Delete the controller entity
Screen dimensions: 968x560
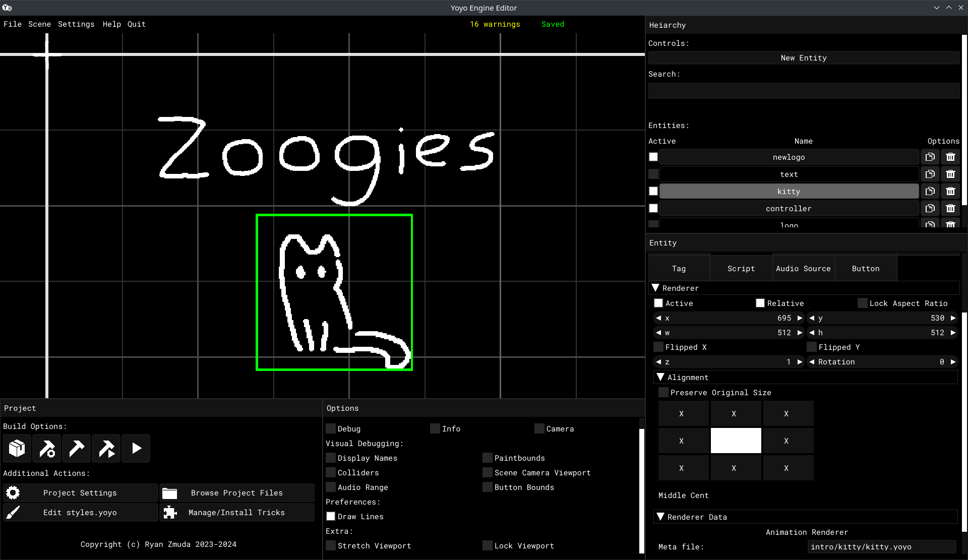950,209
